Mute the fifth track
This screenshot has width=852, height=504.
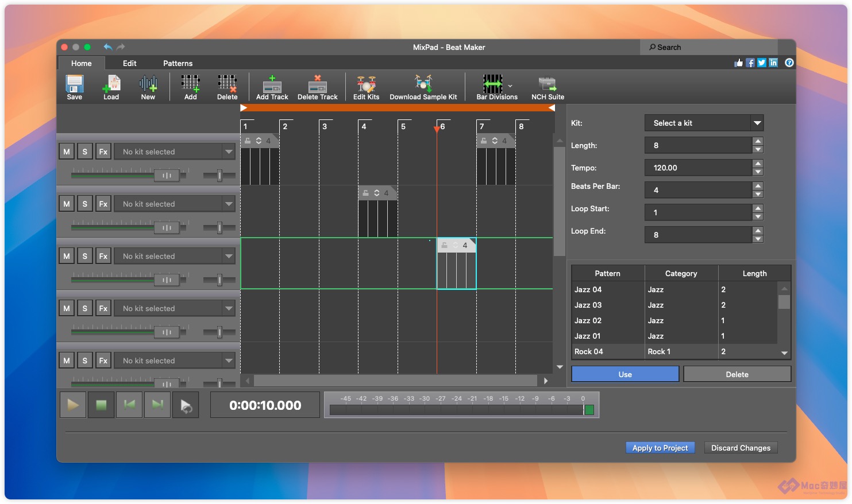[x=67, y=360]
